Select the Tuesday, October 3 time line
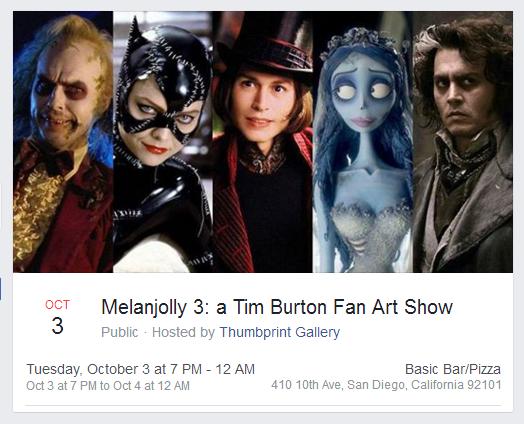This screenshot has height=424, width=524. click(x=140, y=370)
